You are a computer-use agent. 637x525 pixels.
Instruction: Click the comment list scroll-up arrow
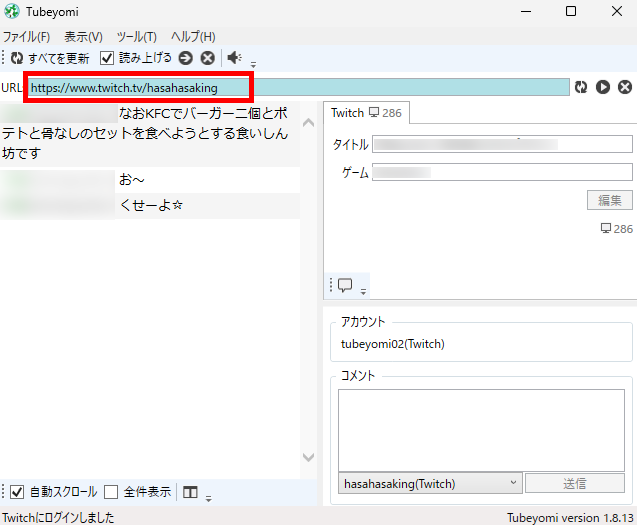(x=309, y=122)
